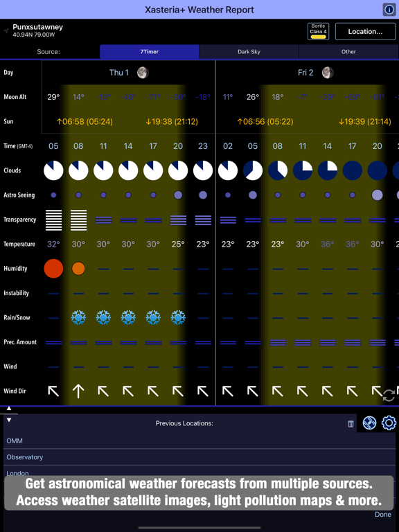Tap the full cloud icon at Fri 17
The width and height of the screenshot is (399, 532).
pos(353,170)
